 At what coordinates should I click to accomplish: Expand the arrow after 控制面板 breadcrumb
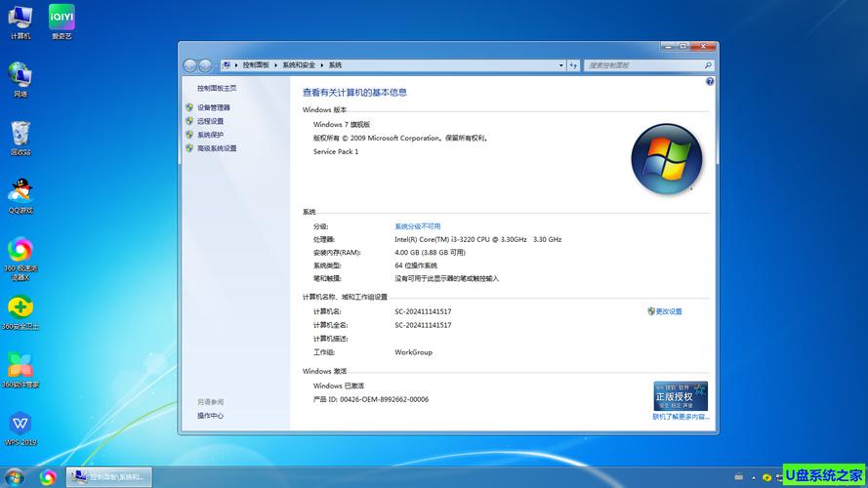pyautogui.click(x=275, y=65)
